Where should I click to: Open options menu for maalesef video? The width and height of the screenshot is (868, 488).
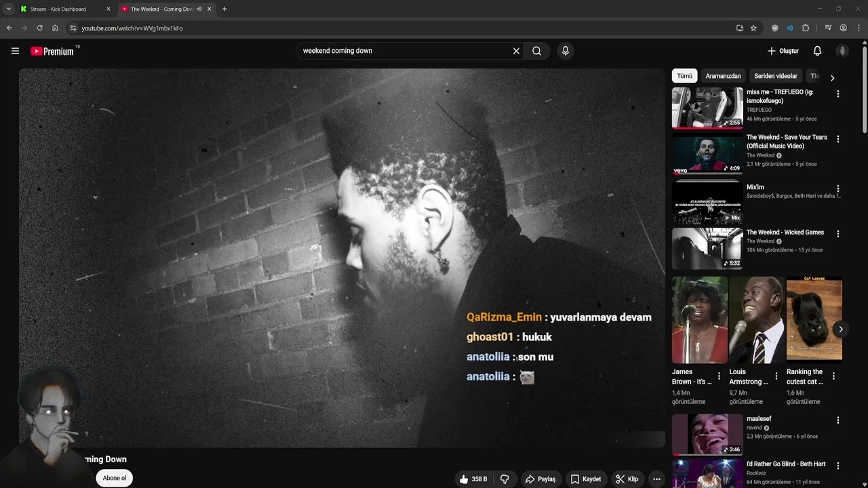pyautogui.click(x=837, y=420)
